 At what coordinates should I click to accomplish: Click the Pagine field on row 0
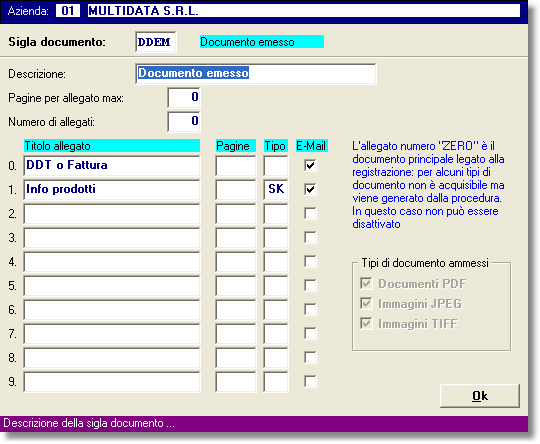point(236,166)
